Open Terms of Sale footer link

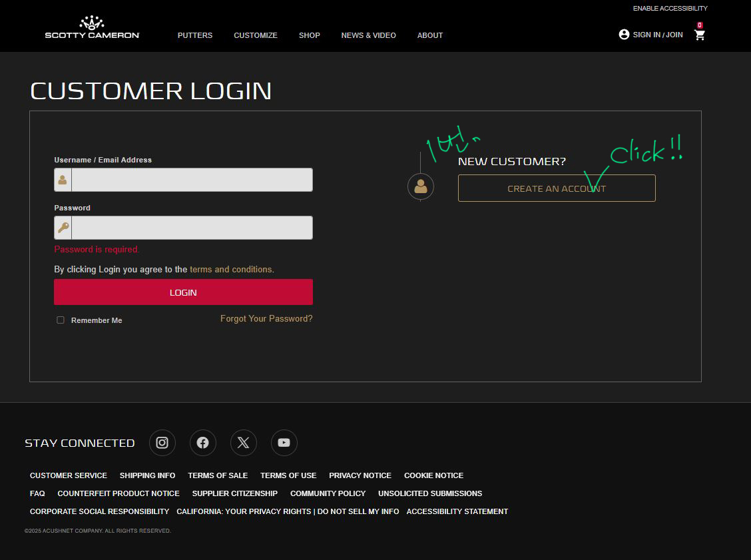(218, 475)
